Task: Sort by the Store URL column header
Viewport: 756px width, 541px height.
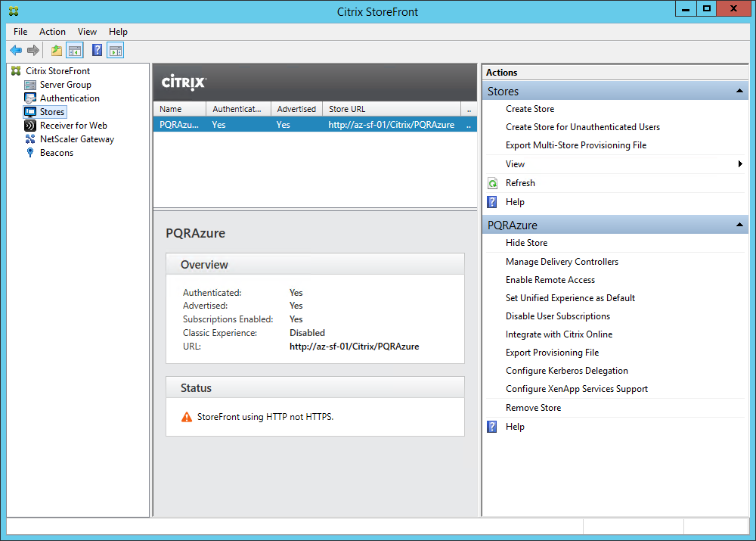Action: pyautogui.click(x=392, y=109)
